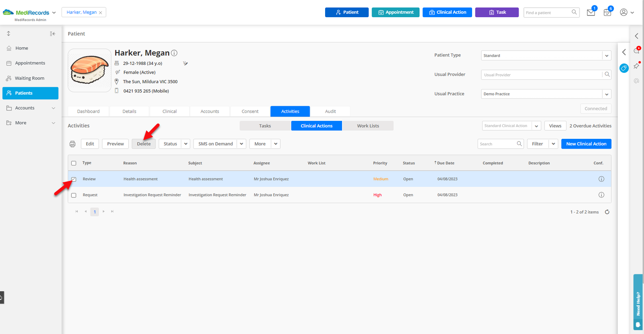This screenshot has height=334, width=644.
Task: Collapse the left sidebar menu
Action: [x=52, y=34]
